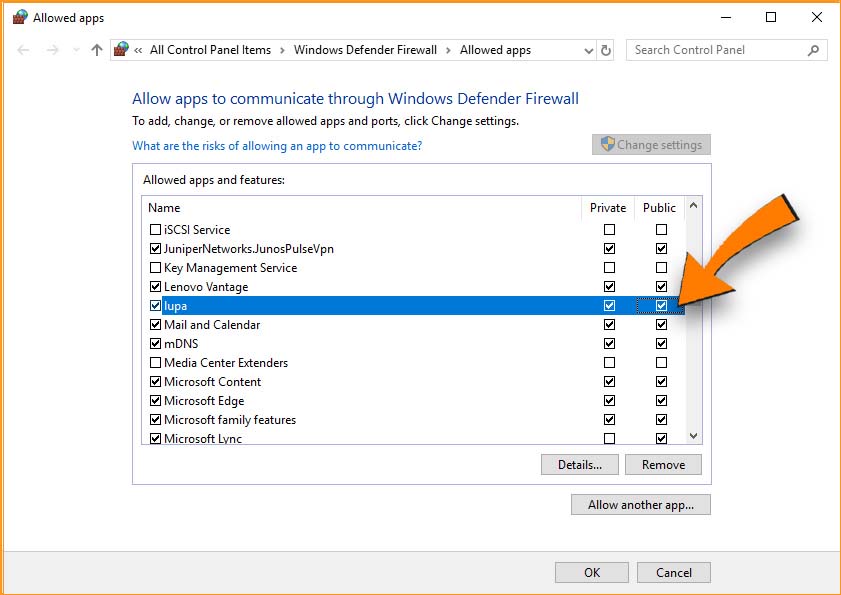This screenshot has width=841, height=595.
Task: Sort list by Name column header
Action: 164,208
